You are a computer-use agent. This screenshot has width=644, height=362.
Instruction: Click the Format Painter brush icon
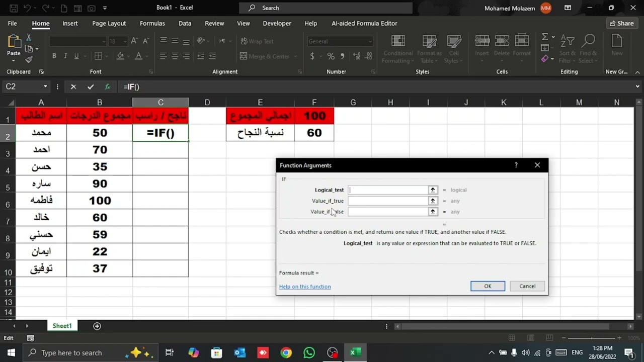[29, 59]
